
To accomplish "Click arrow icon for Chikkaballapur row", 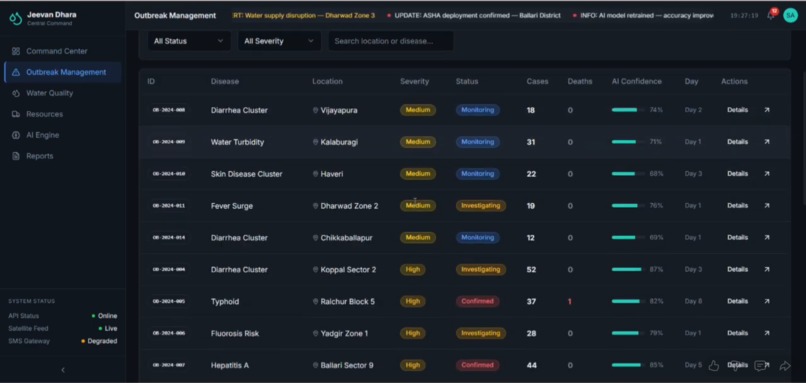I will coord(767,238).
